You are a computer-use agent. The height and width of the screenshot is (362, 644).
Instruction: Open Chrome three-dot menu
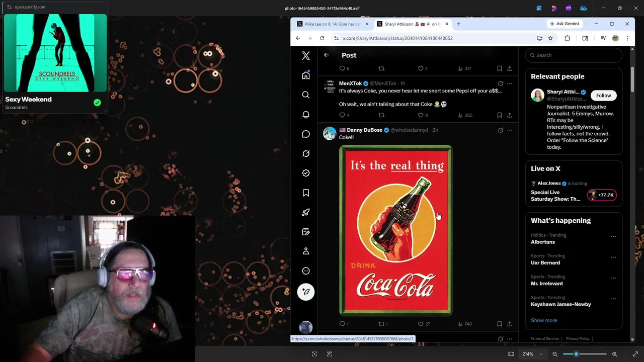[627, 38]
